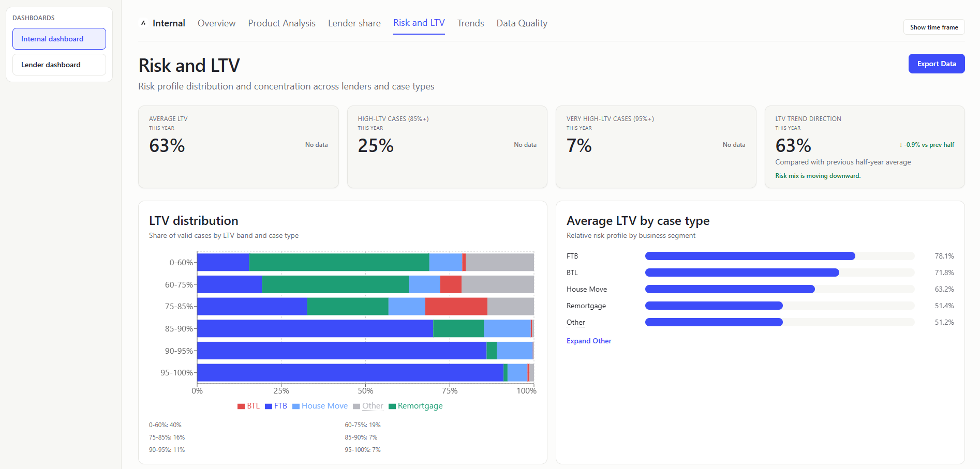Expand the Other case type breakdown
The height and width of the screenshot is (469, 980).
[x=588, y=341]
